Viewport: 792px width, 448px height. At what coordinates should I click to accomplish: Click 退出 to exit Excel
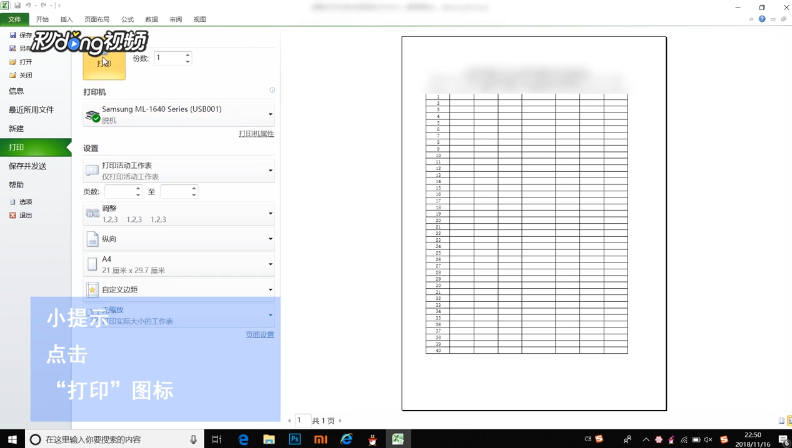[x=21, y=215]
